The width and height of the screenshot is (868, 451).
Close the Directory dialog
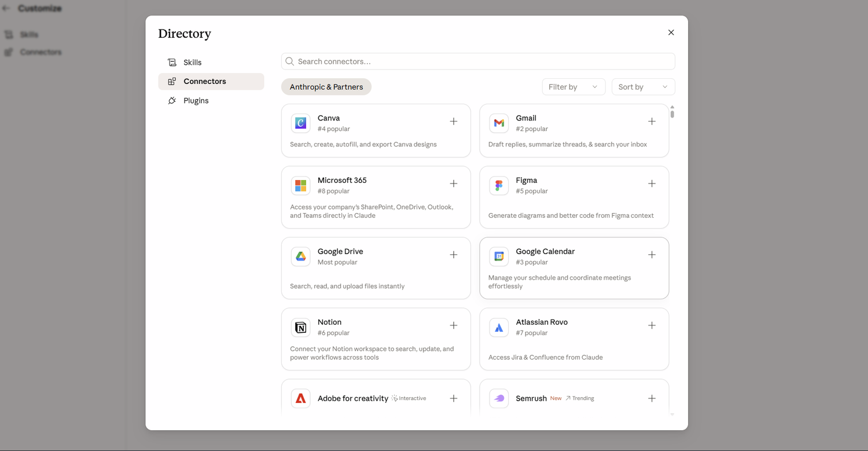(x=671, y=32)
